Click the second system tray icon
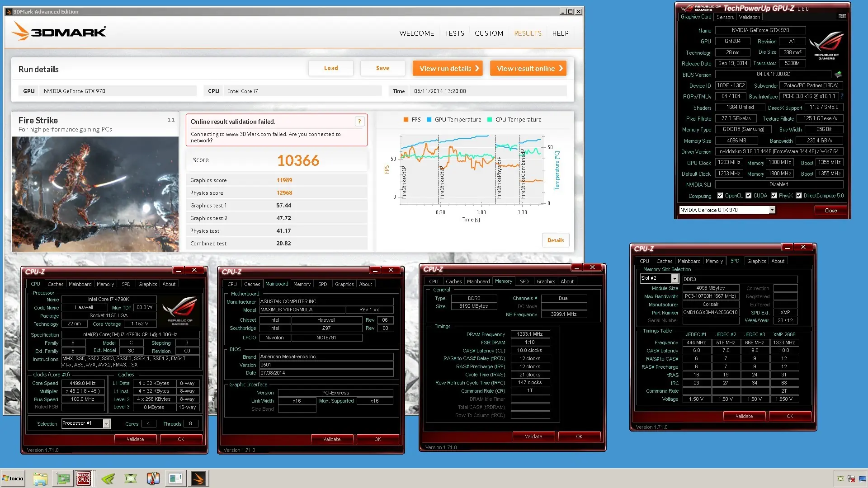 click(x=851, y=479)
